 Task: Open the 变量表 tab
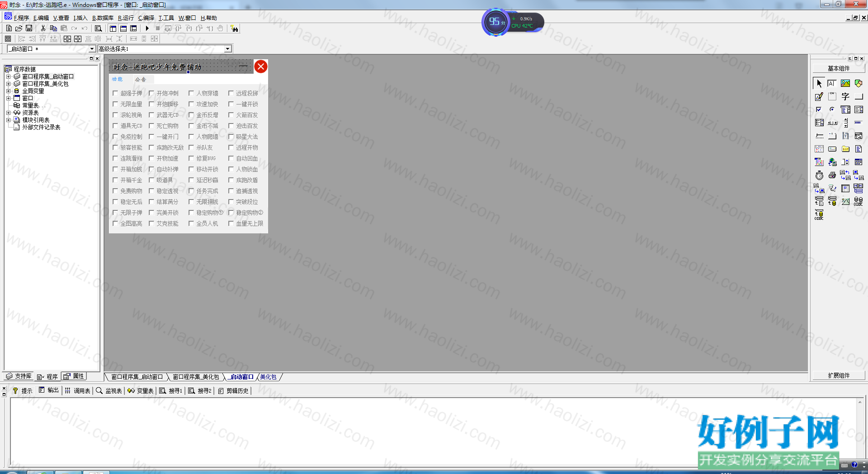(x=141, y=391)
